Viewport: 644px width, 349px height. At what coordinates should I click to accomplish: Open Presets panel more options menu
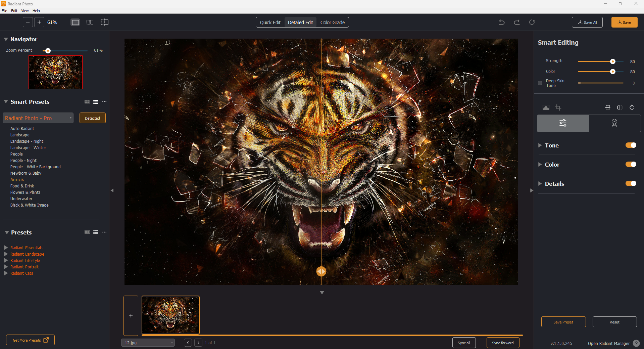(104, 232)
